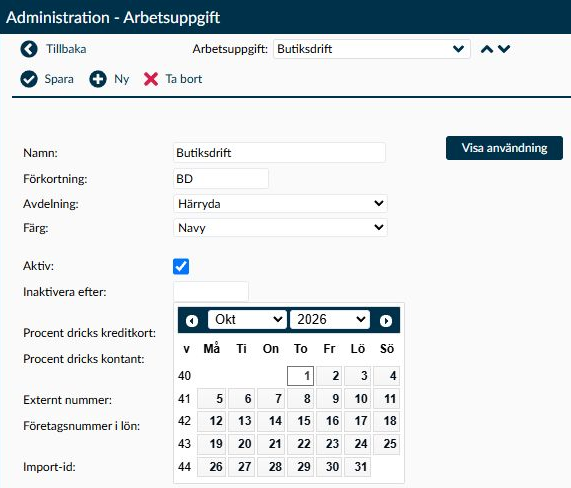Select October 24 in the calendar
Viewport: 571px width, 488px height.
358,444
